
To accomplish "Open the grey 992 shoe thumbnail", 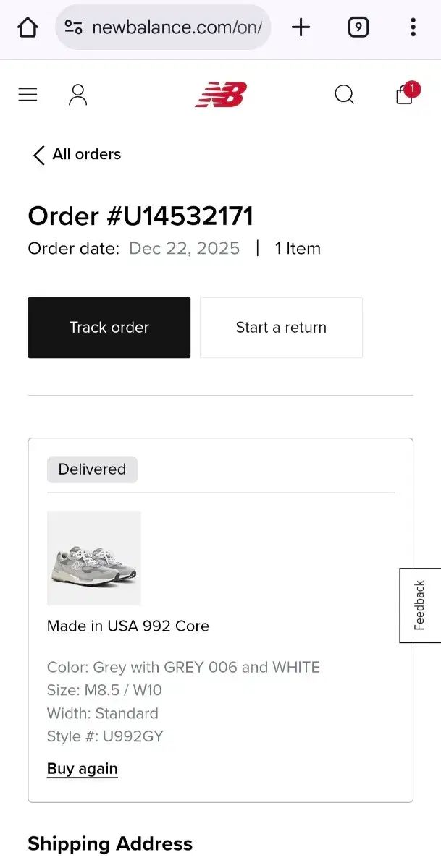I will coord(94,558).
